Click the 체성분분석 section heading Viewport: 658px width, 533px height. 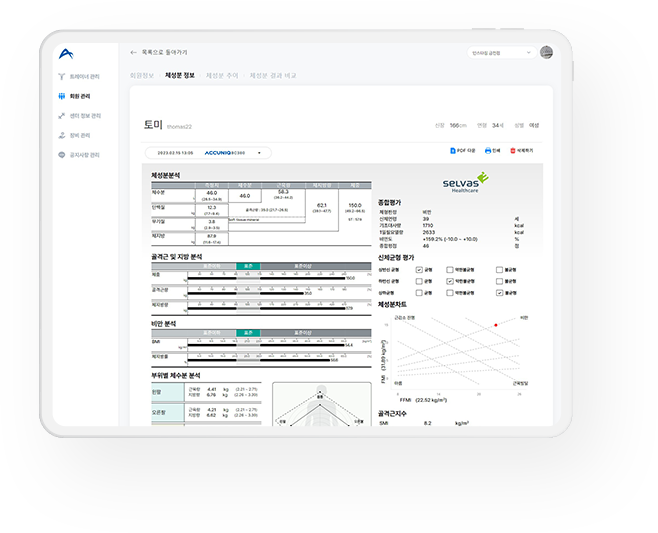click(165, 175)
